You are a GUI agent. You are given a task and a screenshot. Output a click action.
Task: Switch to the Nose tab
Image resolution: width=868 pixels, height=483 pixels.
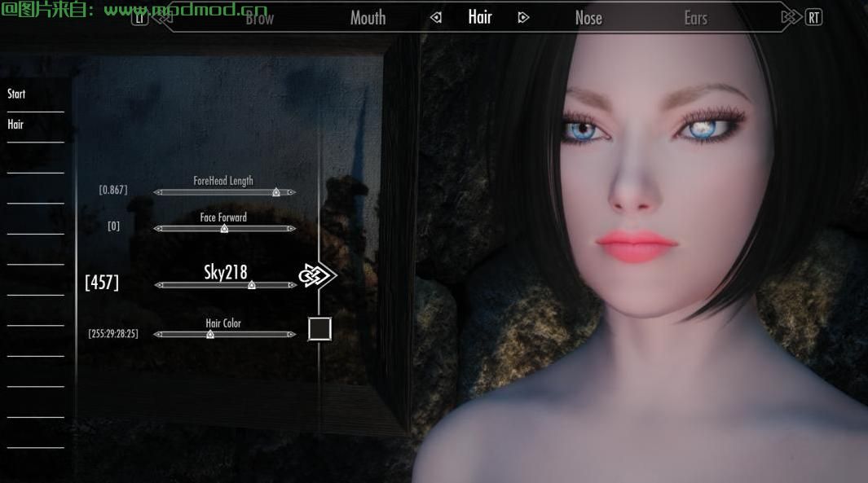point(588,18)
